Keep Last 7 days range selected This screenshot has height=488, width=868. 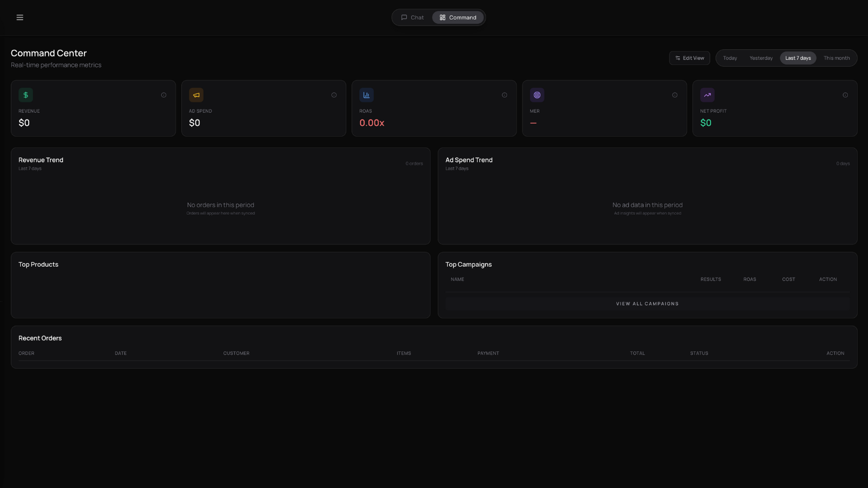[x=797, y=58]
